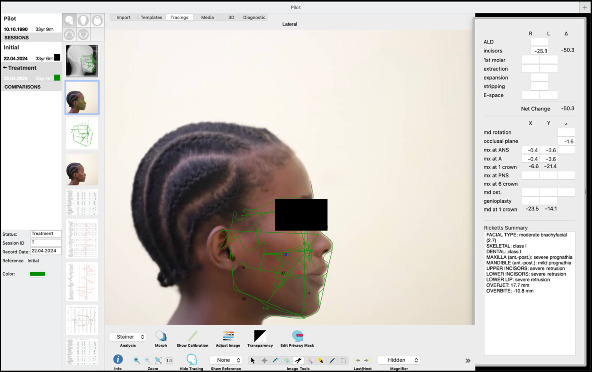Collapse the Treatment session arrow

(5, 68)
